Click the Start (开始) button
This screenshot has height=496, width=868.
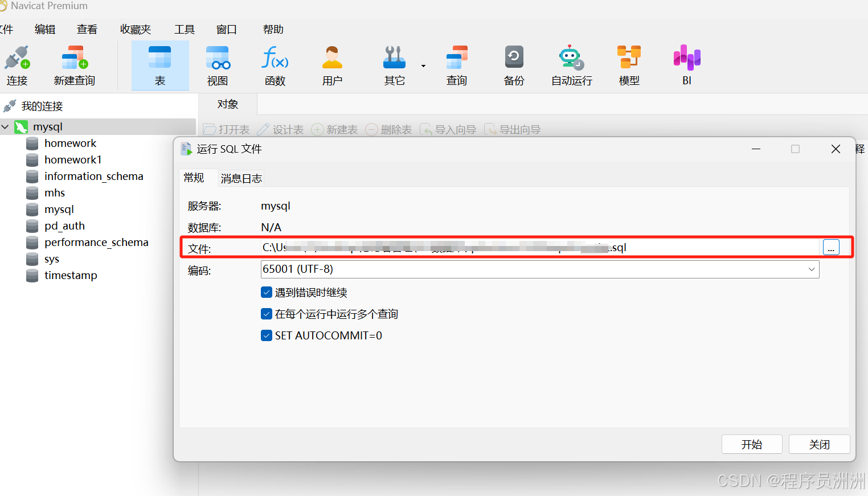tap(752, 445)
